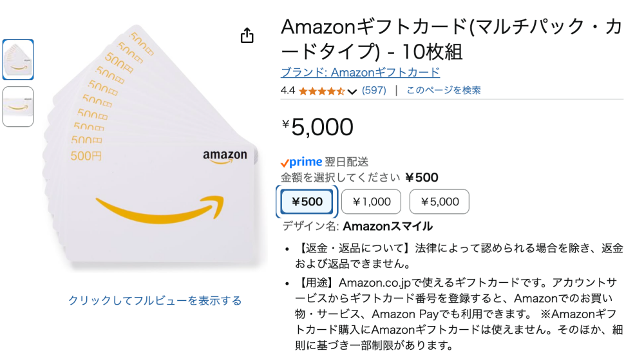Image resolution: width=644 pixels, height=353 pixels.
Task: Click the Prime logo badge
Action: point(301,162)
